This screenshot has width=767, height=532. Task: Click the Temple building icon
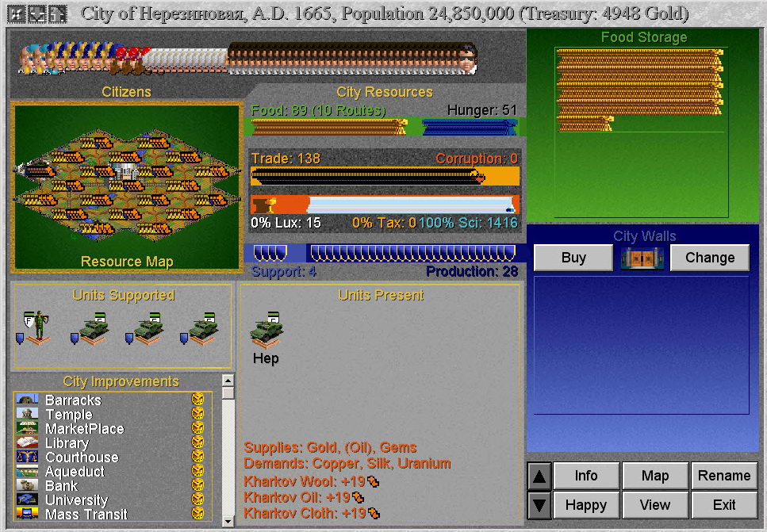tap(27, 414)
